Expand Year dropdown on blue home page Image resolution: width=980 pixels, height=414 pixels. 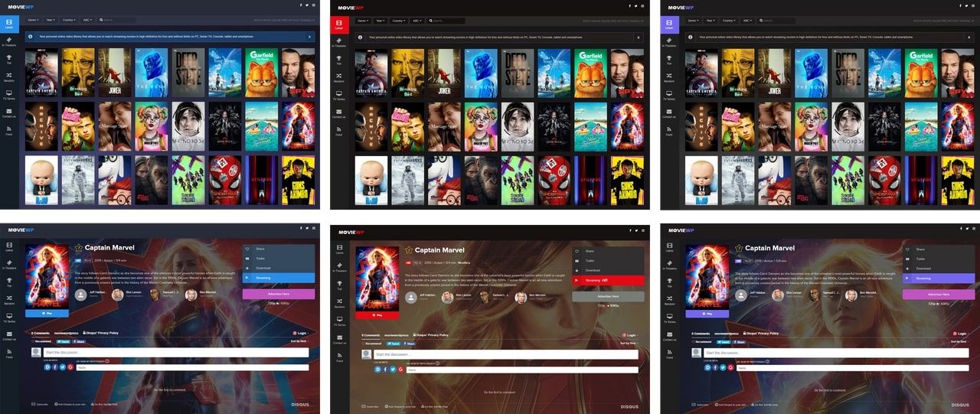tap(51, 20)
